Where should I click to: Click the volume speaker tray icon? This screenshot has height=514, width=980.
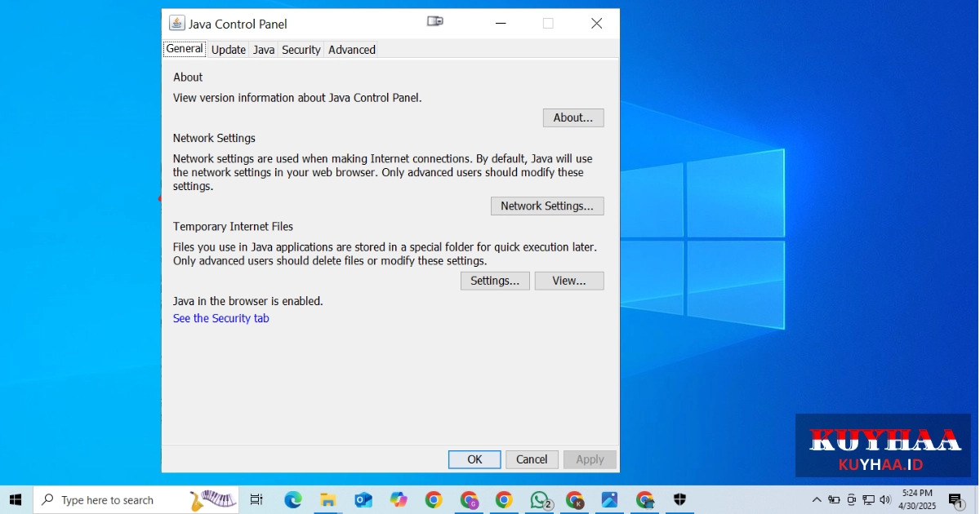tap(885, 500)
